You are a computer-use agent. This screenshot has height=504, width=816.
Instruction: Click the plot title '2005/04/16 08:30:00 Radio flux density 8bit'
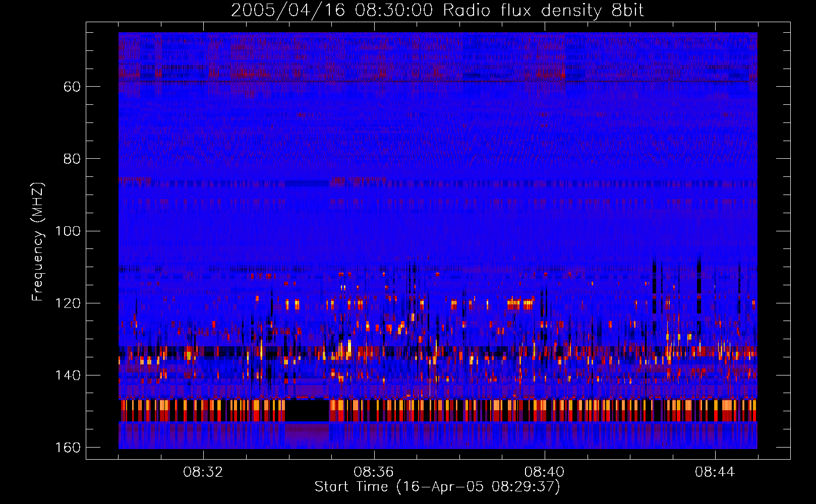point(437,10)
